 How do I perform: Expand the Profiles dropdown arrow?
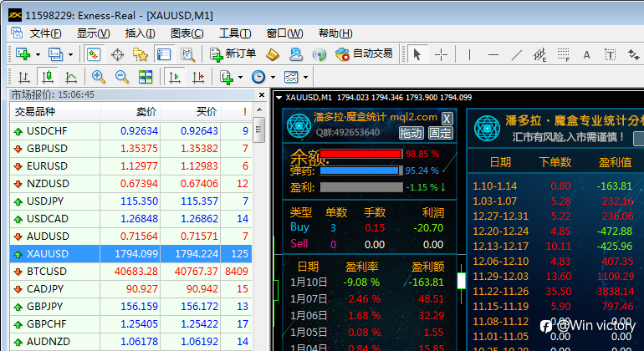pos(70,54)
